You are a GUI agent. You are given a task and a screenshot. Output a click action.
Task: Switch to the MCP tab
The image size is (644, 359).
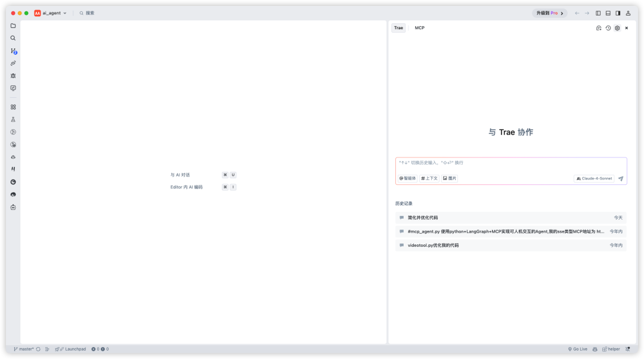[x=419, y=28]
